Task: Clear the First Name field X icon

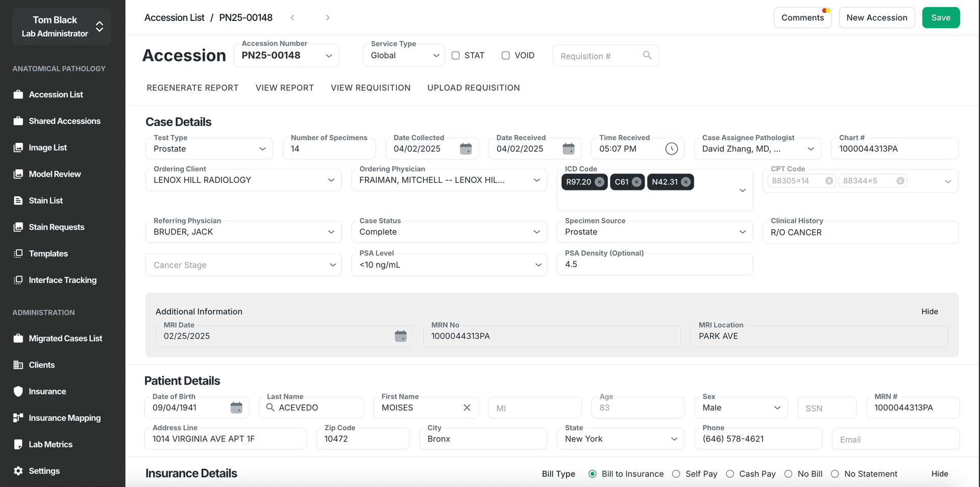Action: 467,407
